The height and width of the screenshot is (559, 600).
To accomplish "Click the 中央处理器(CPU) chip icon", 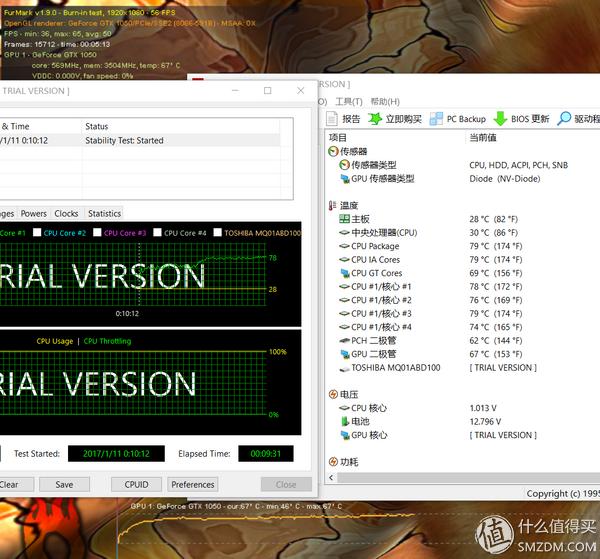I will 344,233.
